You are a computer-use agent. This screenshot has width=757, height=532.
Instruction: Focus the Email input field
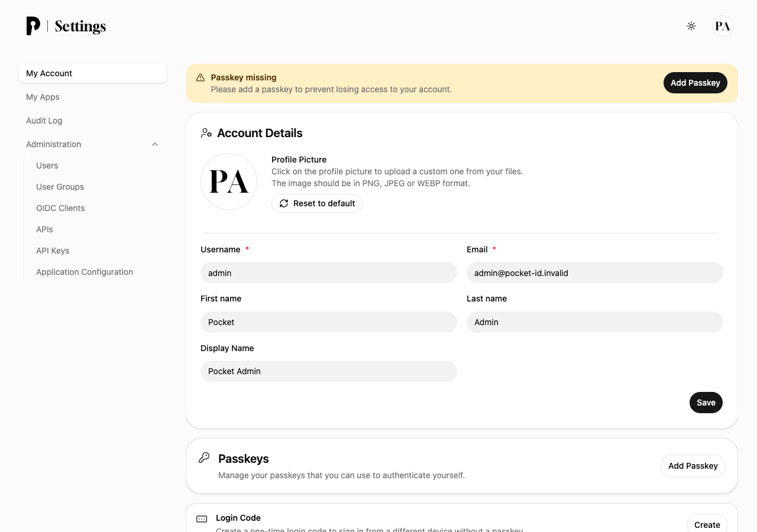coord(595,273)
